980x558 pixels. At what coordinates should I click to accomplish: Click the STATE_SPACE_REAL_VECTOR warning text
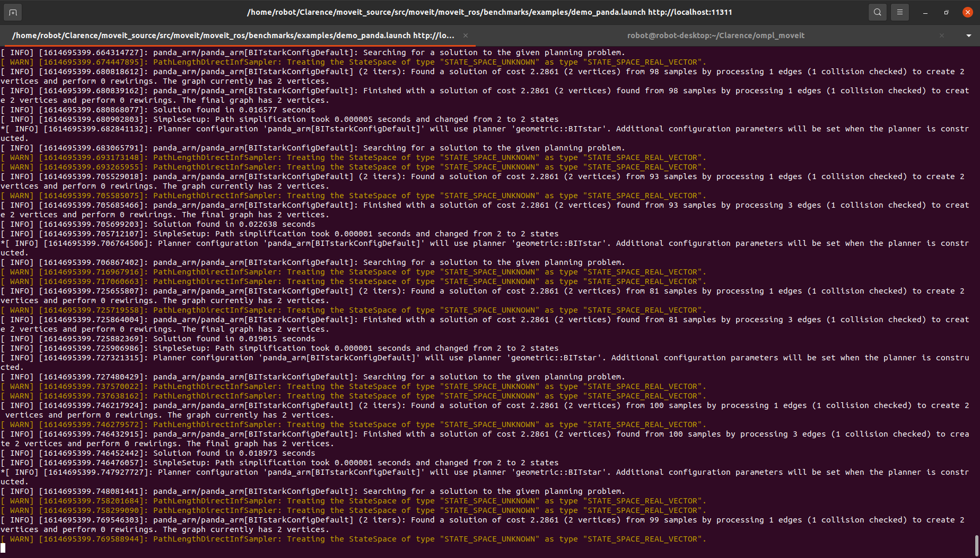pyautogui.click(x=642, y=61)
